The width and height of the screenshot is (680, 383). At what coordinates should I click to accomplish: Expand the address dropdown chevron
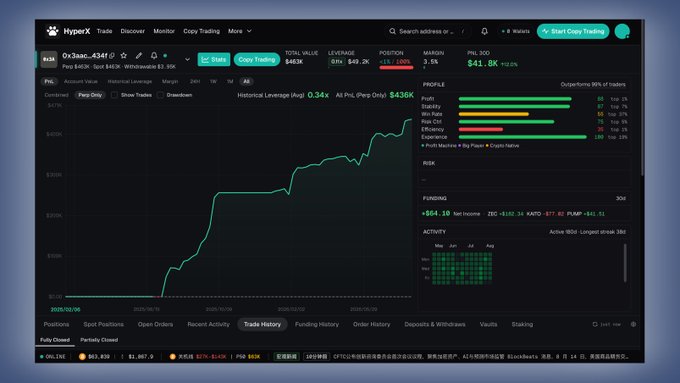click(187, 59)
